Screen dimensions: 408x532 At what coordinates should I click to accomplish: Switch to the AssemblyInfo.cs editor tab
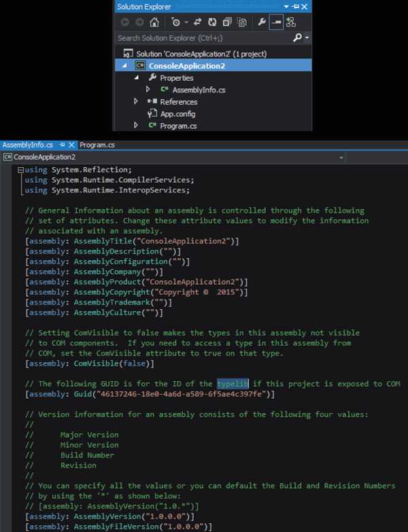(x=27, y=145)
